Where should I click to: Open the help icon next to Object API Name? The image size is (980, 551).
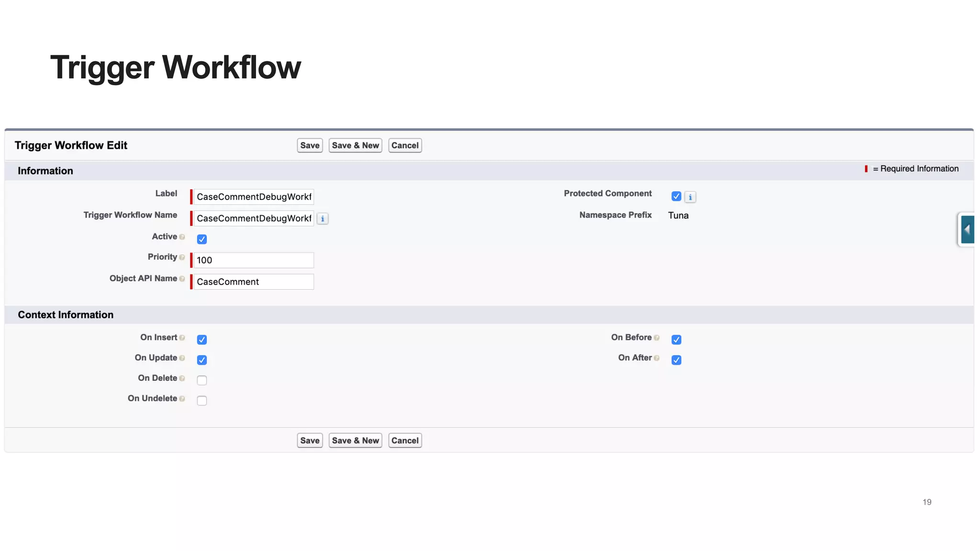pyautogui.click(x=182, y=279)
